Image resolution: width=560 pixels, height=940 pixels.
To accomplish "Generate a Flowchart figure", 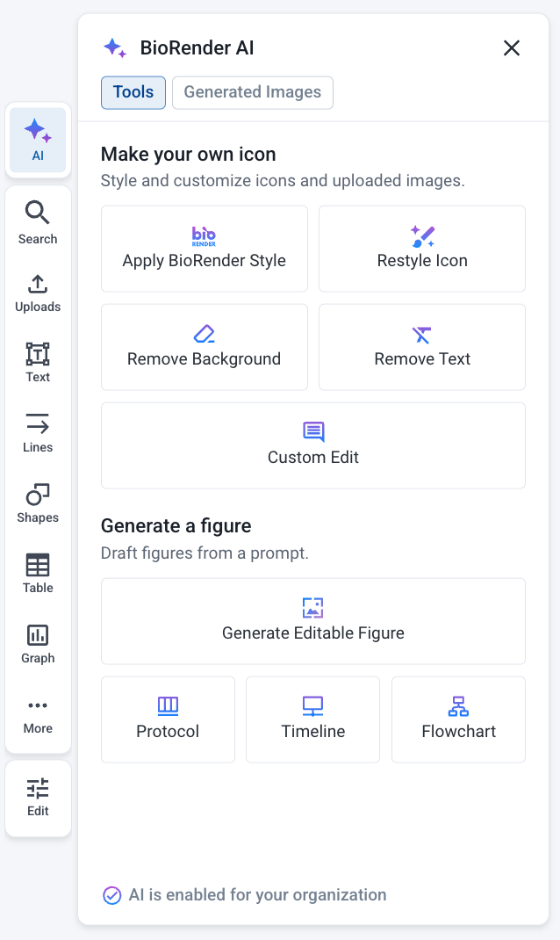I will pyautogui.click(x=459, y=719).
